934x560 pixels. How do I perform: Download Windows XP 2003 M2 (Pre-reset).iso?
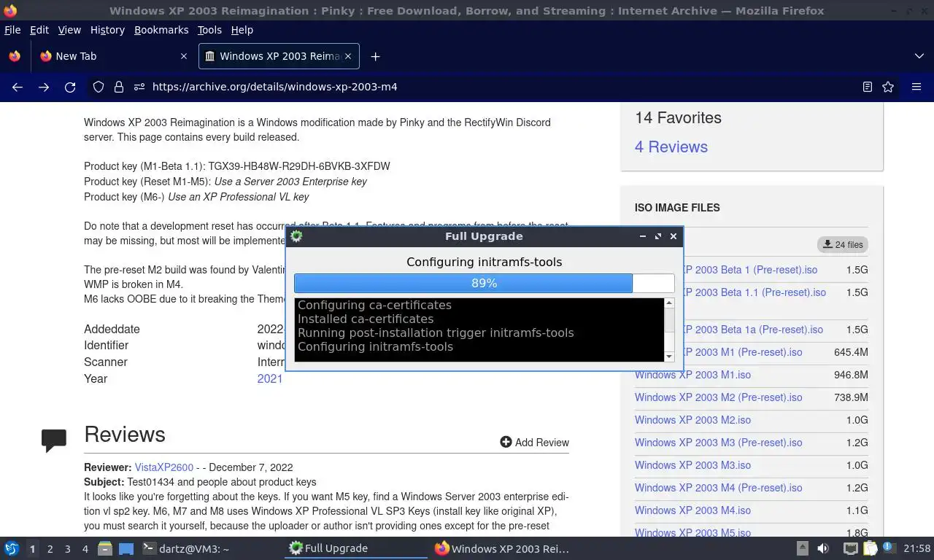(x=718, y=397)
